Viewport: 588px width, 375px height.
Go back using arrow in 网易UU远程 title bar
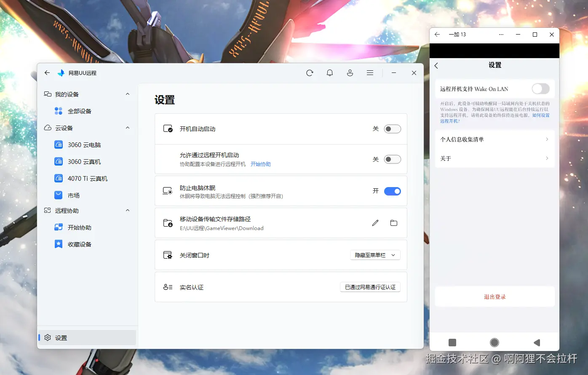(47, 73)
